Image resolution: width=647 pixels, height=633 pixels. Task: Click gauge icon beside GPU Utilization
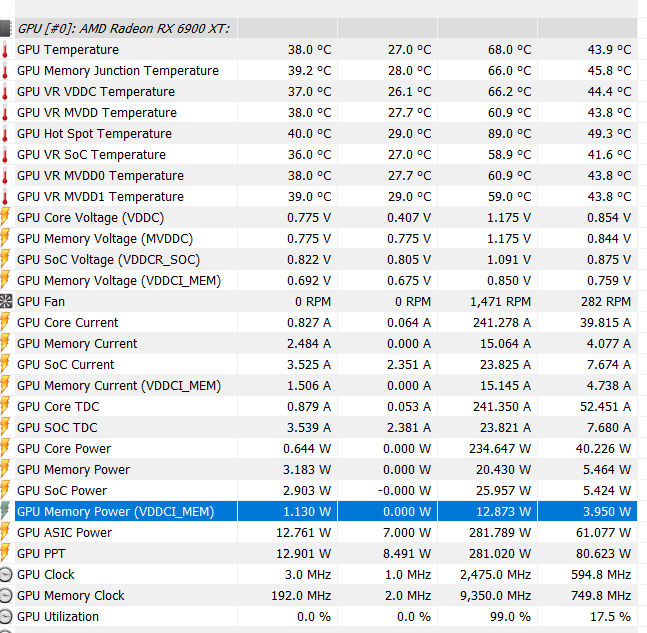click(x=6, y=616)
